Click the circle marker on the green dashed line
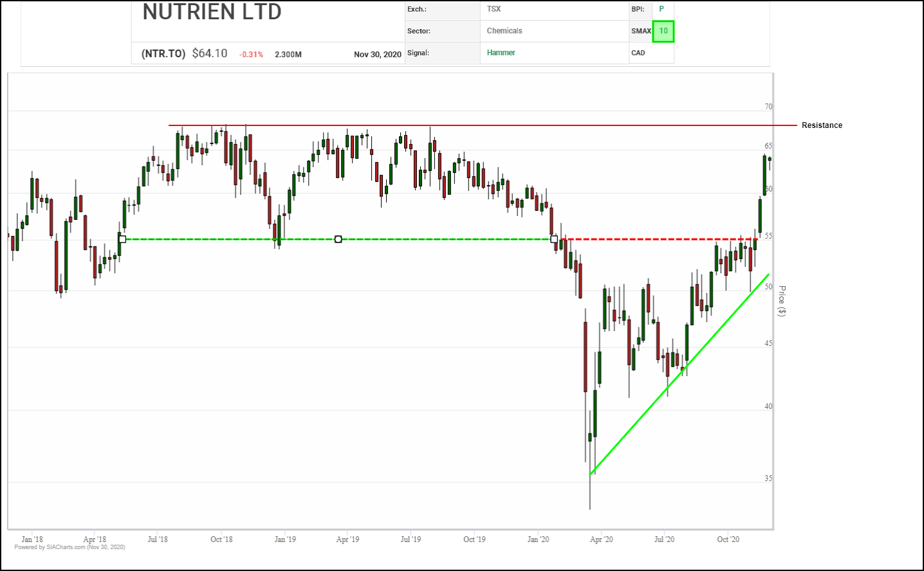Viewport: 924px width, 571px height. pos(338,239)
